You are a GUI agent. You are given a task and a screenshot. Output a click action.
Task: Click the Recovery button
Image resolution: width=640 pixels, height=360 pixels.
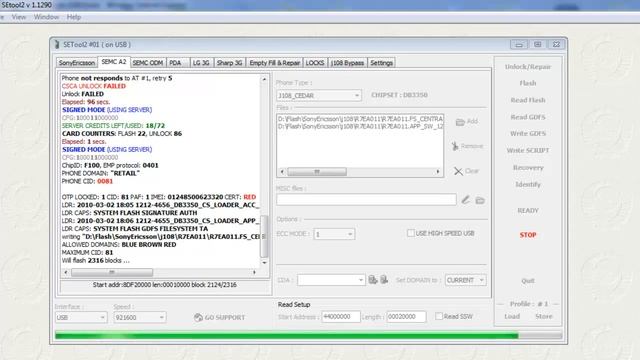[528, 168]
